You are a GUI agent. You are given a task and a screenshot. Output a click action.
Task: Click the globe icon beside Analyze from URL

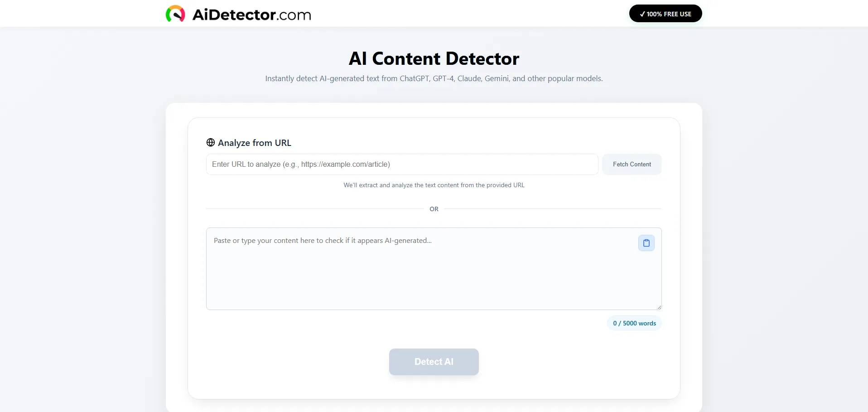click(211, 142)
